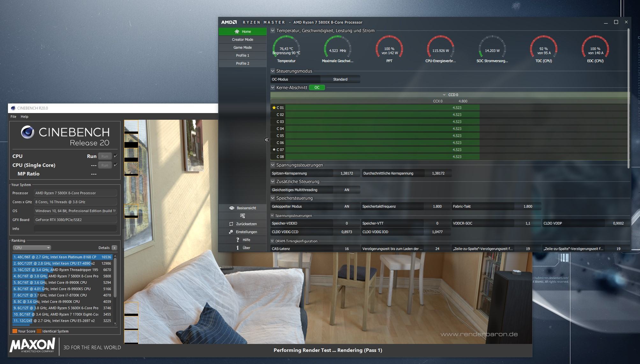Click the Hilfe question mark icon
The height and width of the screenshot is (364, 640).
238,240
